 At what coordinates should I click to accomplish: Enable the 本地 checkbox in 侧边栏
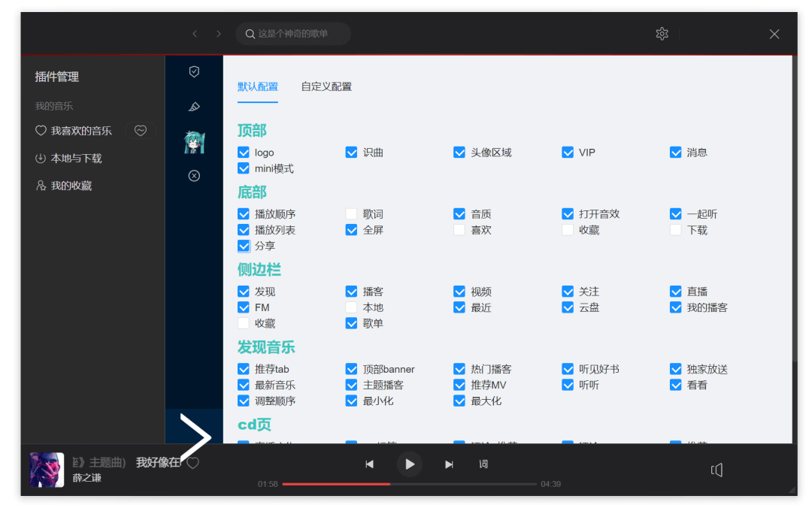pyautogui.click(x=351, y=307)
